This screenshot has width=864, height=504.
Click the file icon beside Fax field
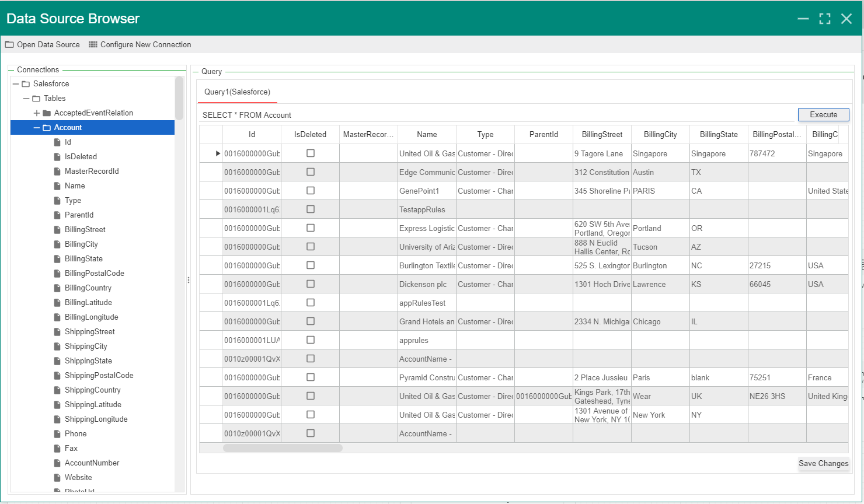pyautogui.click(x=57, y=449)
